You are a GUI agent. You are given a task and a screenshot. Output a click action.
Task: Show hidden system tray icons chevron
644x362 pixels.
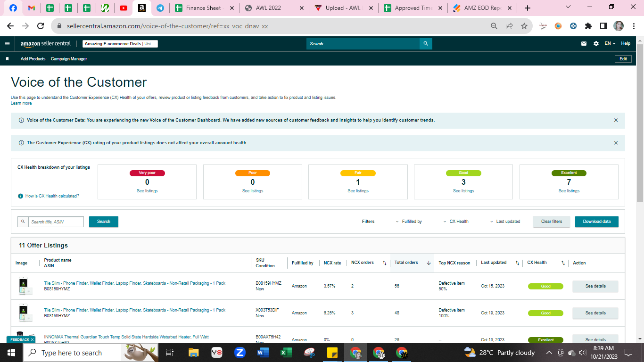click(549, 353)
